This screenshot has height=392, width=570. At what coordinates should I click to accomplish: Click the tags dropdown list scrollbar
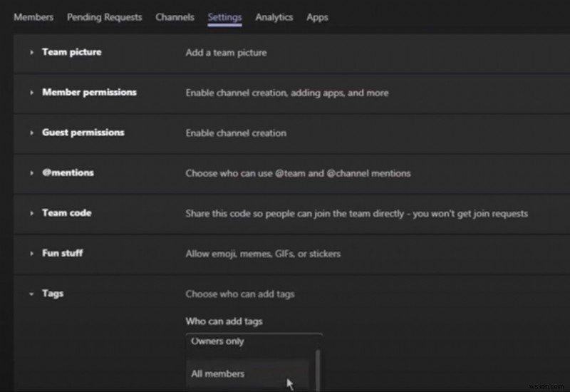pos(318,370)
